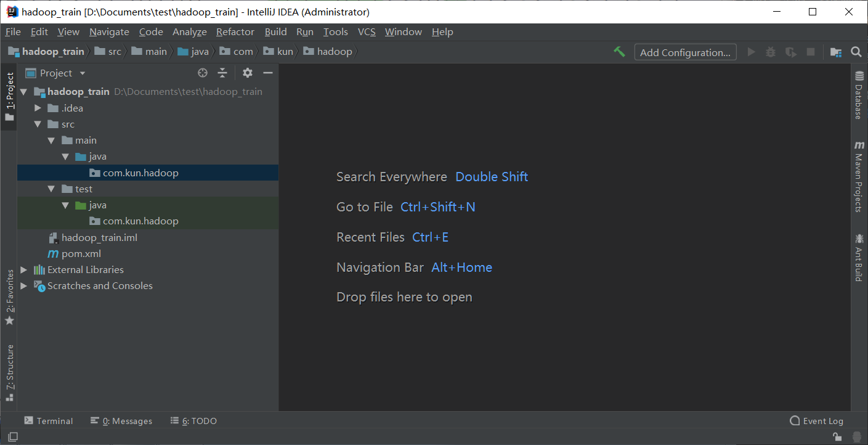Click the Debug bug icon in toolbar
868x445 pixels.
[771, 52]
